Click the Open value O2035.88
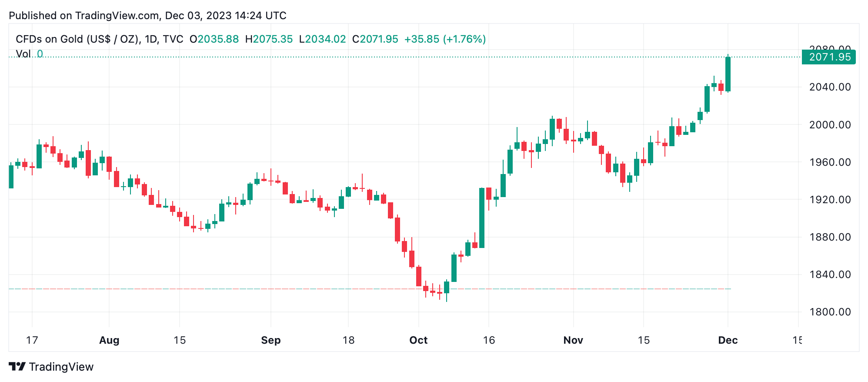This screenshot has height=382, width=868. (x=214, y=39)
